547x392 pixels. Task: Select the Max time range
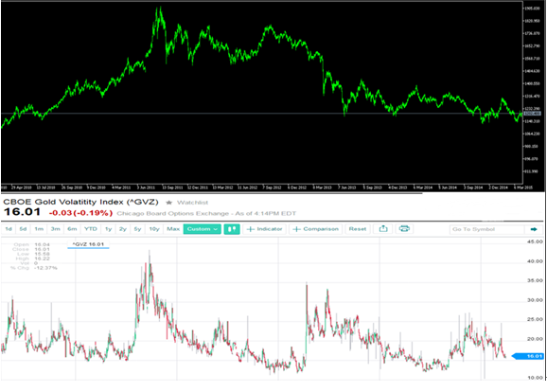coord(173,229)
